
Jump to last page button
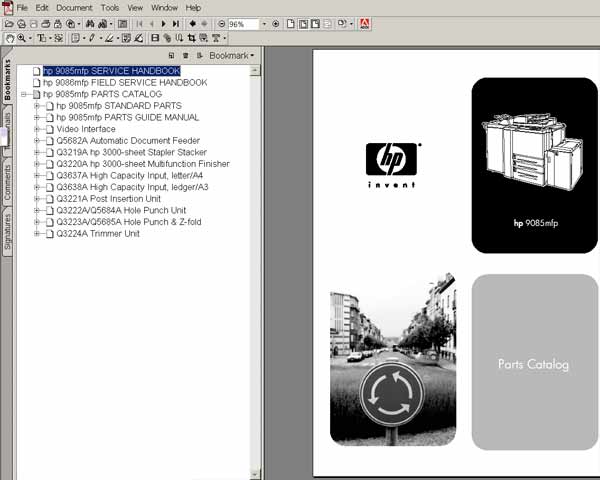(x=176, y=24)
